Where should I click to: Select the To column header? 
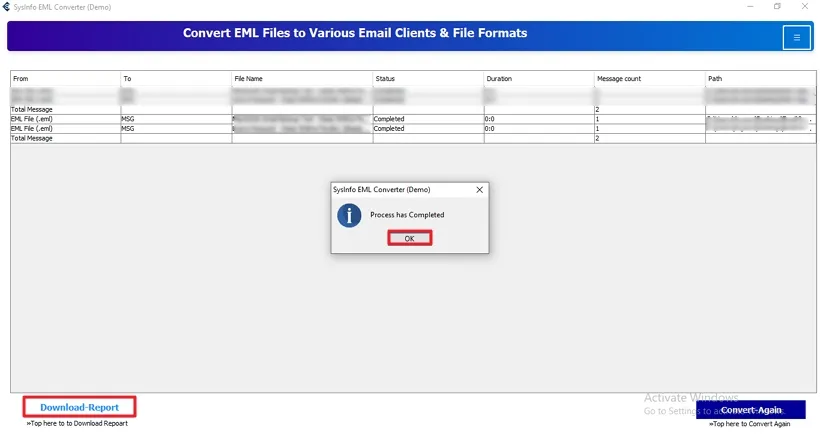176,78
